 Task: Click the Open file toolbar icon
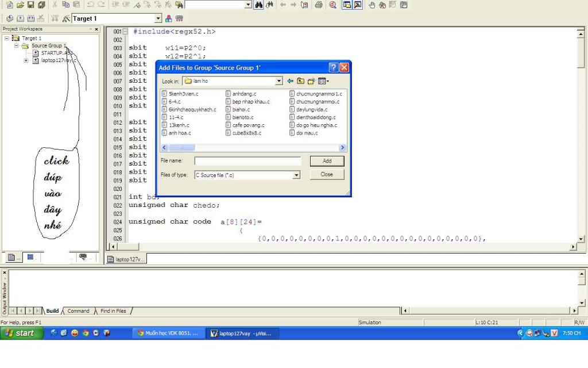click(x=20, y=5)
